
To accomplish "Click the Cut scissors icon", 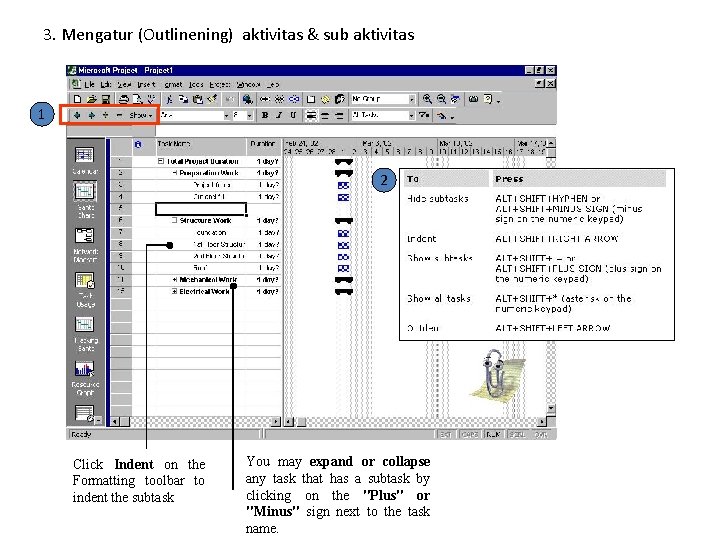I will (x=169, y=99).
